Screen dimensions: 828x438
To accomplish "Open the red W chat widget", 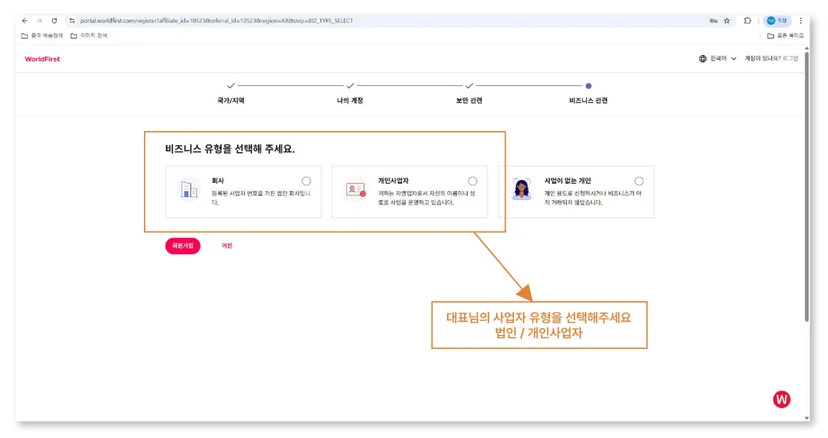I will [x=782, y=399].
